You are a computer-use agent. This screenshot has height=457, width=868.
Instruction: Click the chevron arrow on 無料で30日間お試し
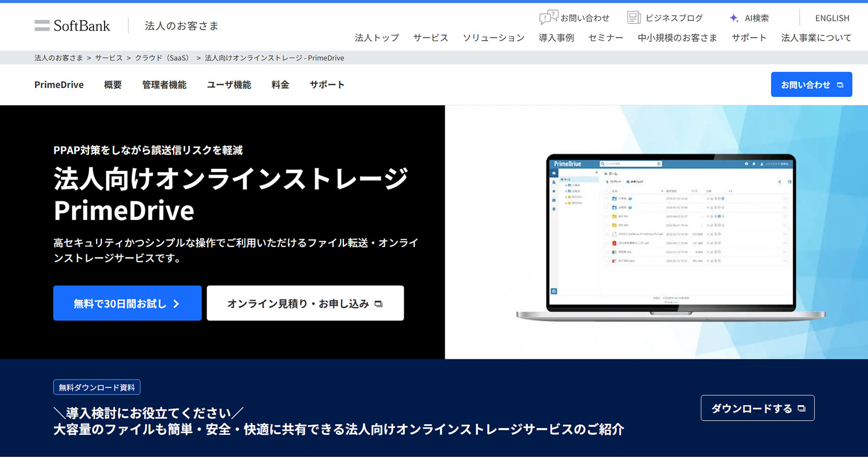[176, 304]
